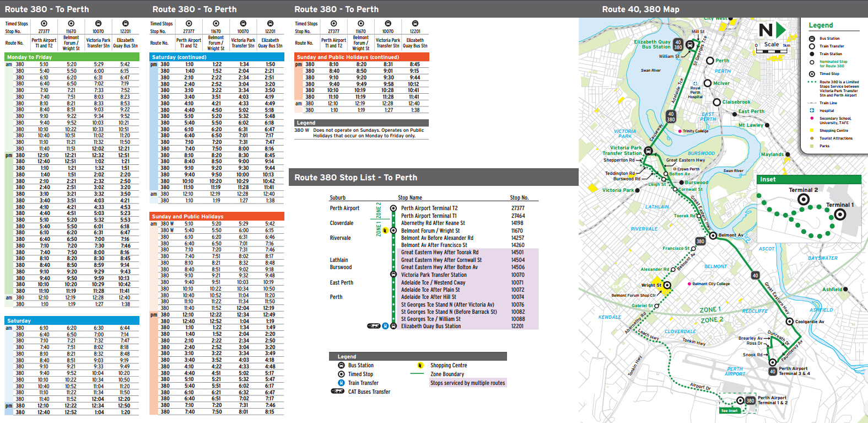Screen dimensions: 868x423
Task: Click the ZONE 2 label in stop list
Action: [379, 210]
